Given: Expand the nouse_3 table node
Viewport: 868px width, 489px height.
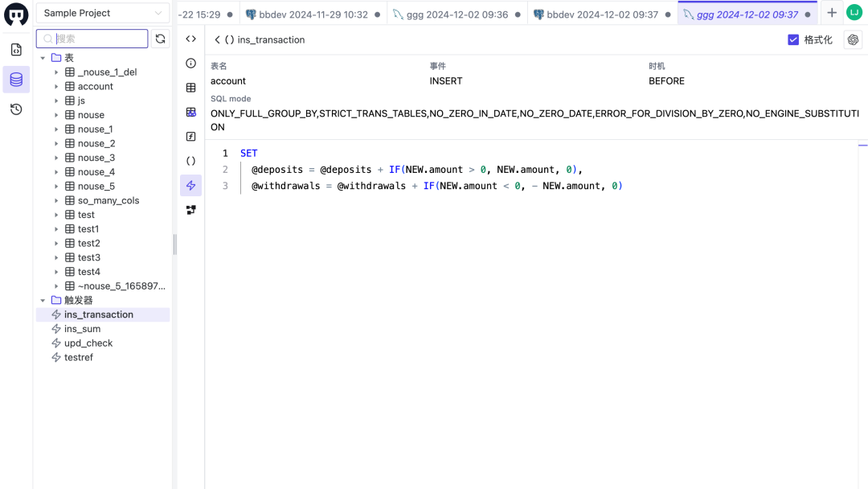Looking at the screenshot, I should (56, 158).
